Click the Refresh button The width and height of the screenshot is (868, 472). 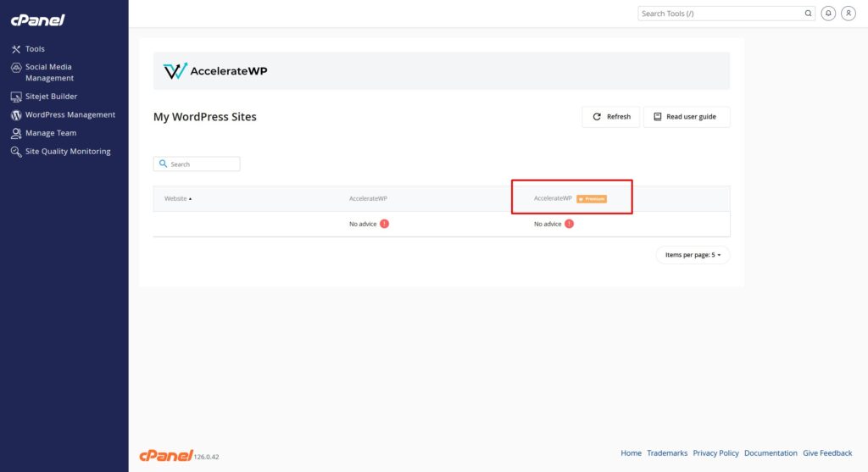(610, 117)
